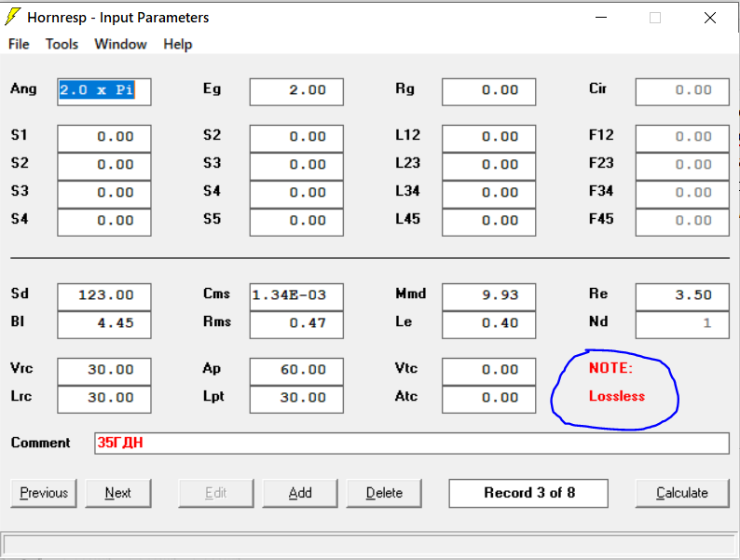Image resolution: width=740 pixels, height=560 pixels.
Task: Click the Lpt field with 30.00
Action: (296, 399)
